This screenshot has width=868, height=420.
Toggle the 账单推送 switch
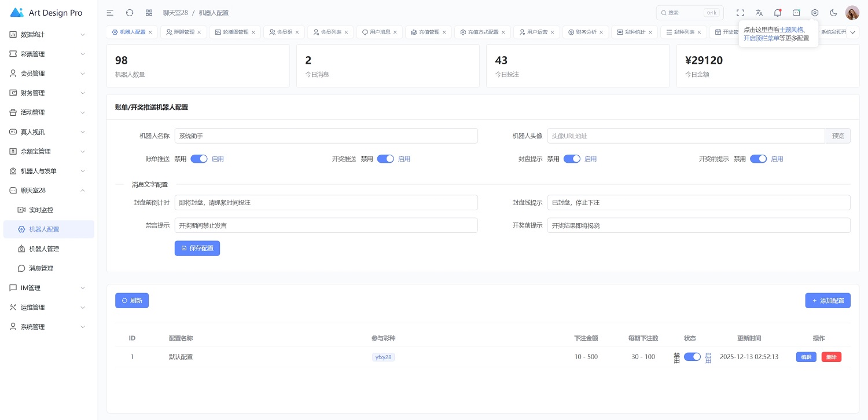199,159
